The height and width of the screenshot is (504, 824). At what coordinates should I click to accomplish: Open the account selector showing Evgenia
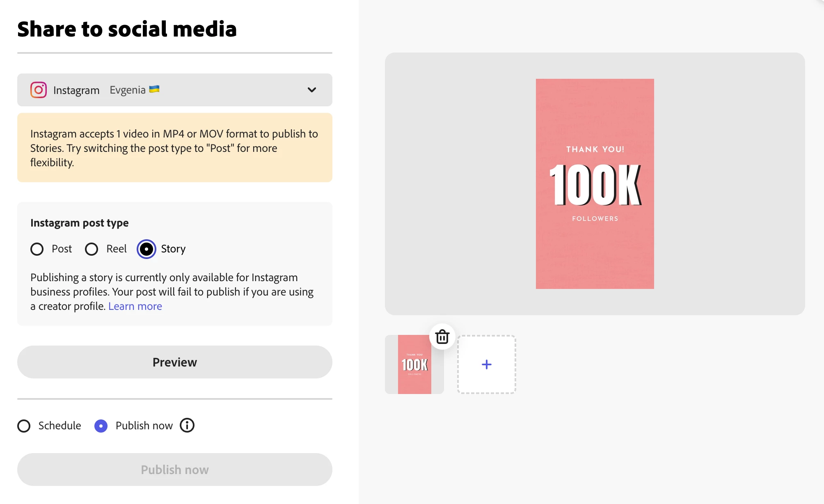pos(128,90)
